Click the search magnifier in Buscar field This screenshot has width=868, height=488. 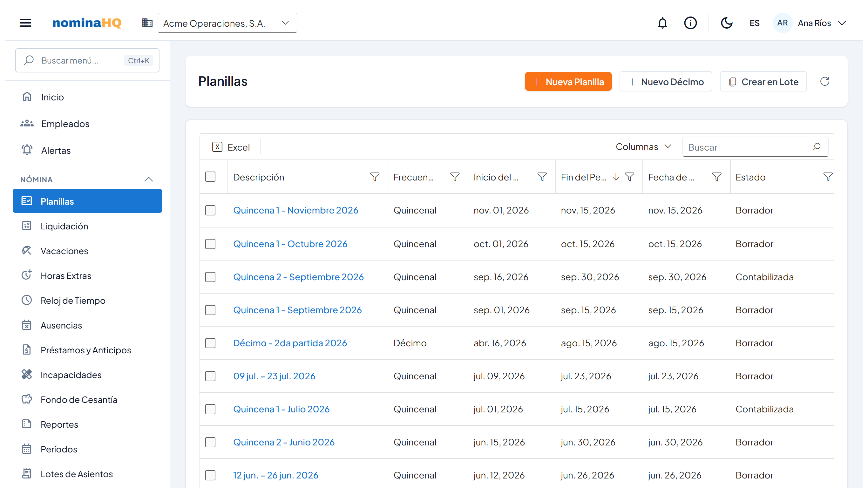pyautogui.click(x=817, y=147)
